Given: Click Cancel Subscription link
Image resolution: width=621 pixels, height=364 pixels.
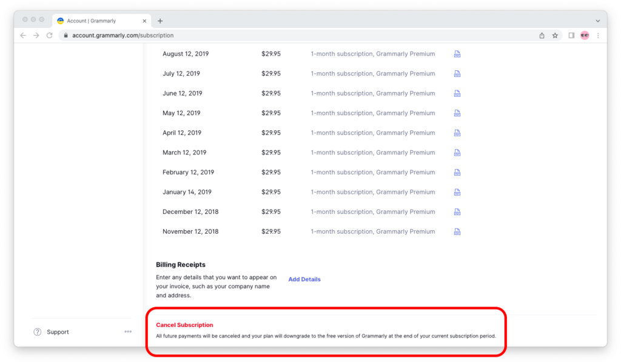Looking at the screenshot, I should pos(184,325).
